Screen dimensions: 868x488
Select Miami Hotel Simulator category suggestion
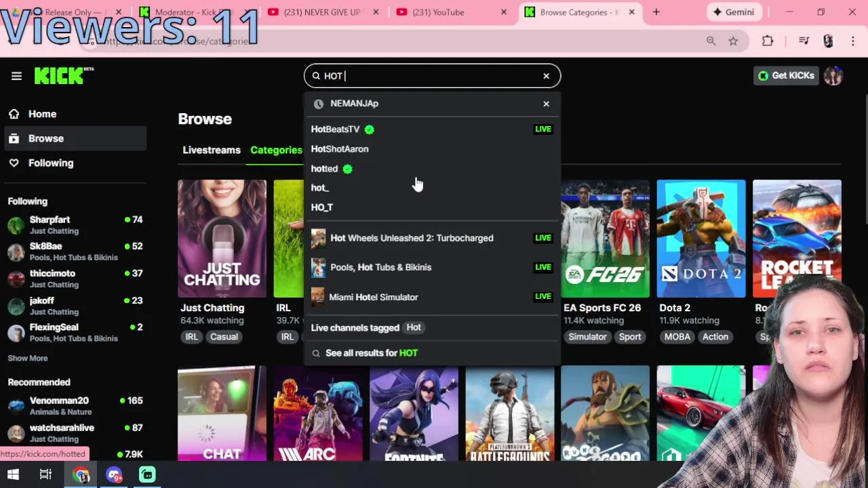(x=432, y=297)
